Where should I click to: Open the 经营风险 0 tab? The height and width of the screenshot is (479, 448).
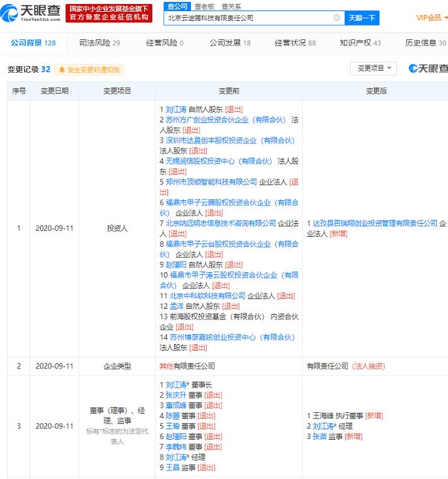coord(165,43)
